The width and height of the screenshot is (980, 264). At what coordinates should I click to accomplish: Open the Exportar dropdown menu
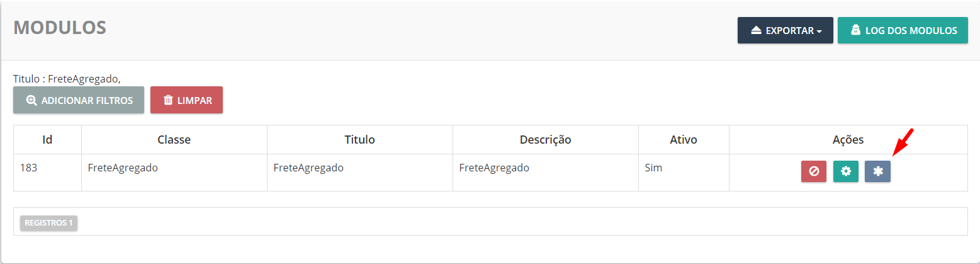point(785,30)
